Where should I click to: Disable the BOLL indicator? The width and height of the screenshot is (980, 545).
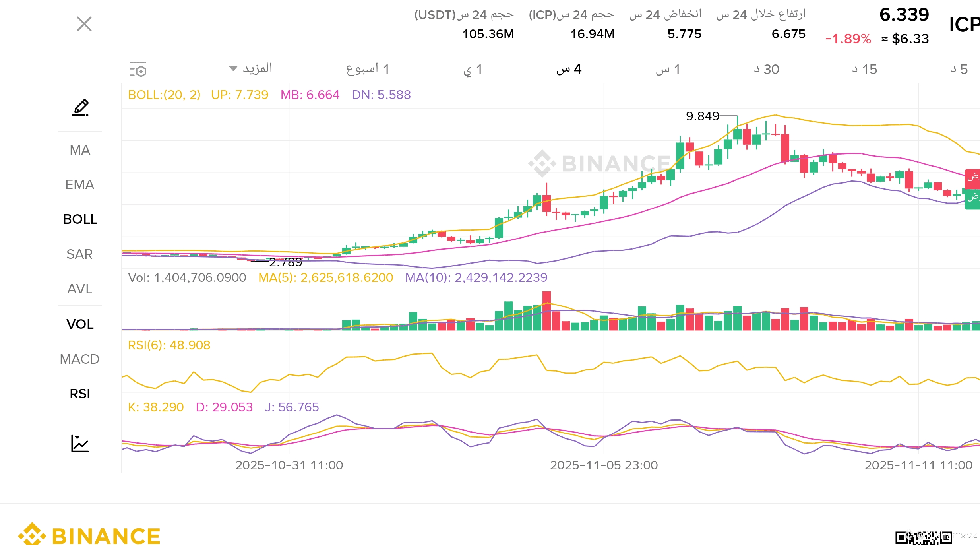(x=80, y=219)
